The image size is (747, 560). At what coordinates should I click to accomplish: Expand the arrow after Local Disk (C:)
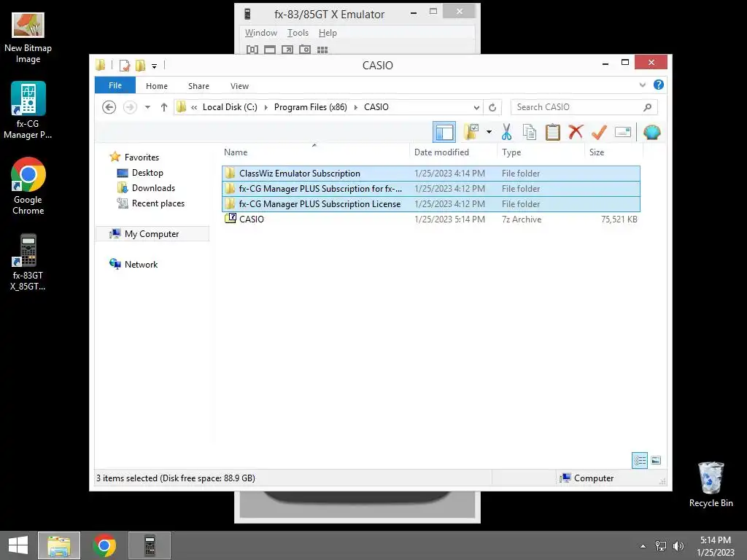tap(266, 108)
